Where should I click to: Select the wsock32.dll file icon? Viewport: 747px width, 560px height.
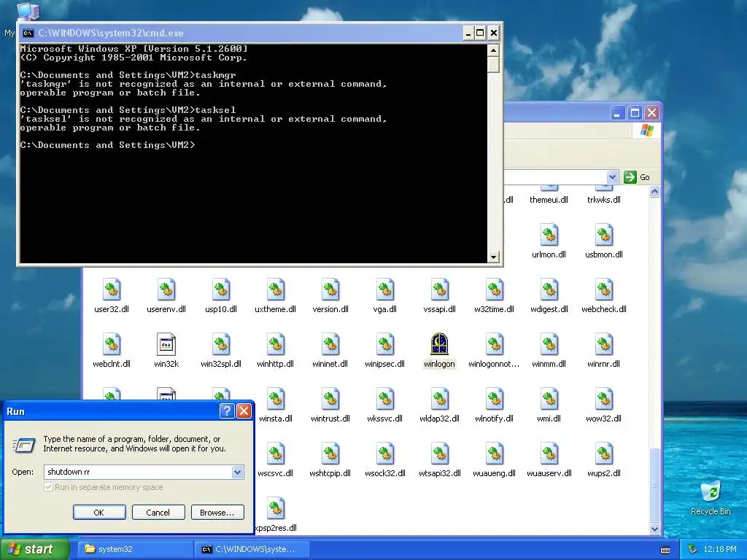click(x=385, y=454)
